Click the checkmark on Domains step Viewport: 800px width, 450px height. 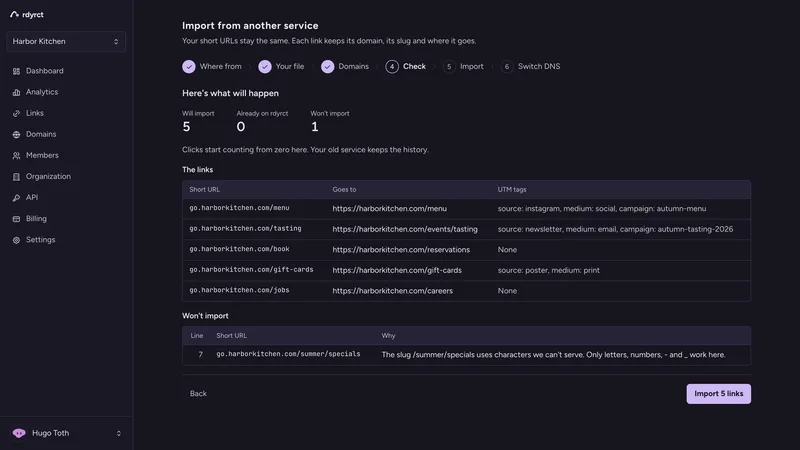(x=328, y=66)
